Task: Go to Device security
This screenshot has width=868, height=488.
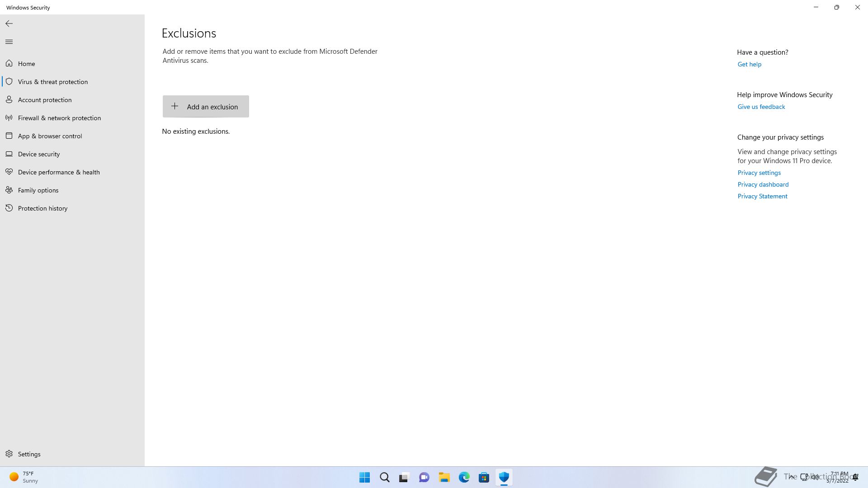Action: (x=72, y=154)
